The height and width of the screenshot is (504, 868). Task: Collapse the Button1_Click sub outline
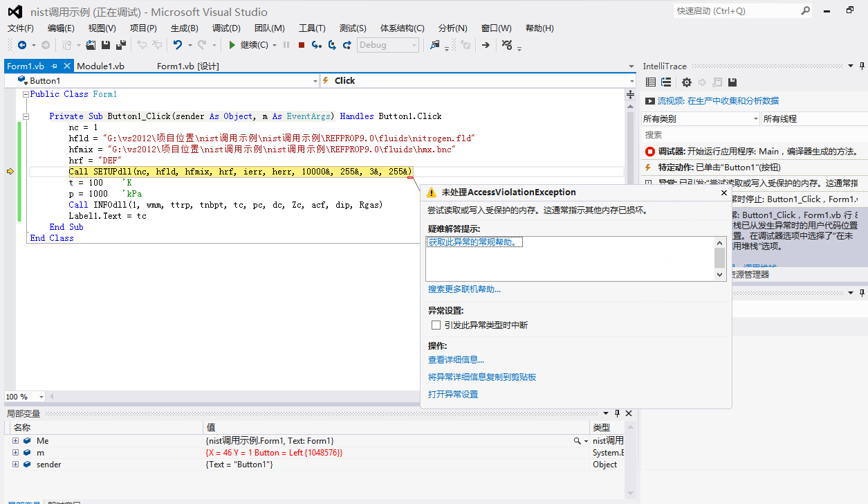[x=26, y=116]
